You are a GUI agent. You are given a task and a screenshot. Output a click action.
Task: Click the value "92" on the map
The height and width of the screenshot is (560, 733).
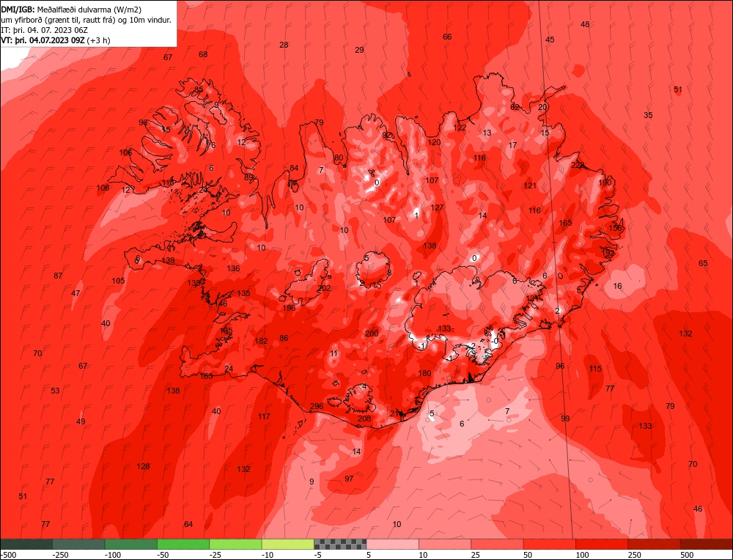[386, 135]
